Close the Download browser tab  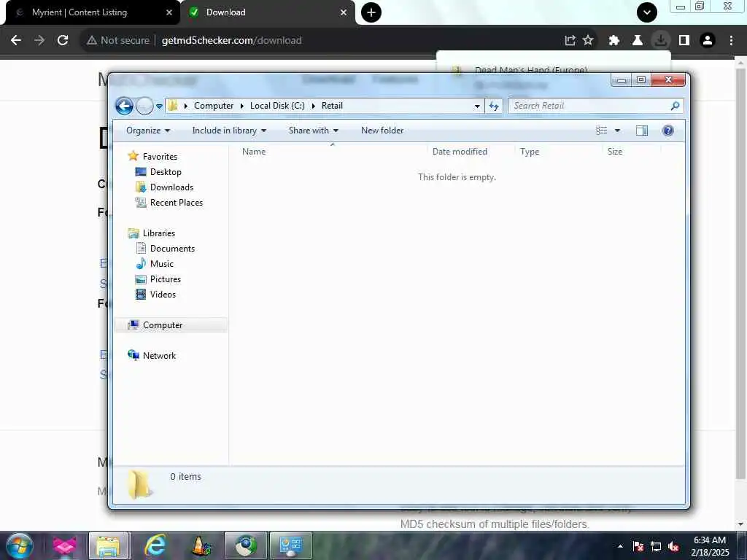pos(344,12)
